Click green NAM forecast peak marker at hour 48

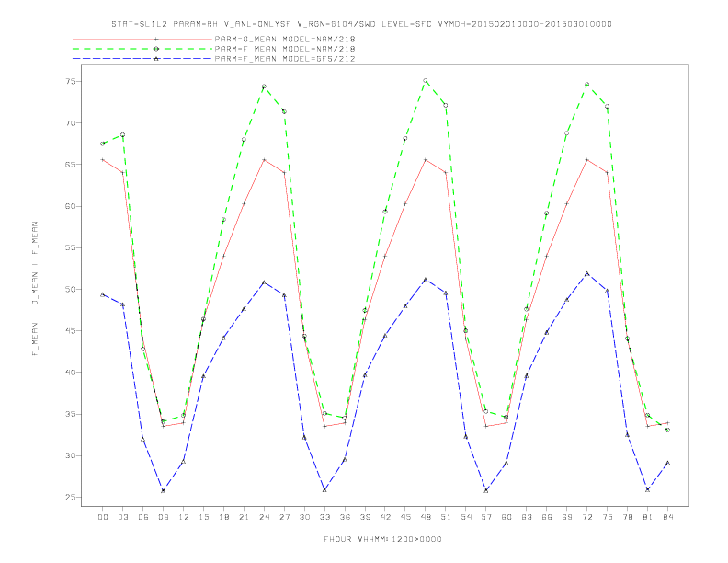coord(426,81)
